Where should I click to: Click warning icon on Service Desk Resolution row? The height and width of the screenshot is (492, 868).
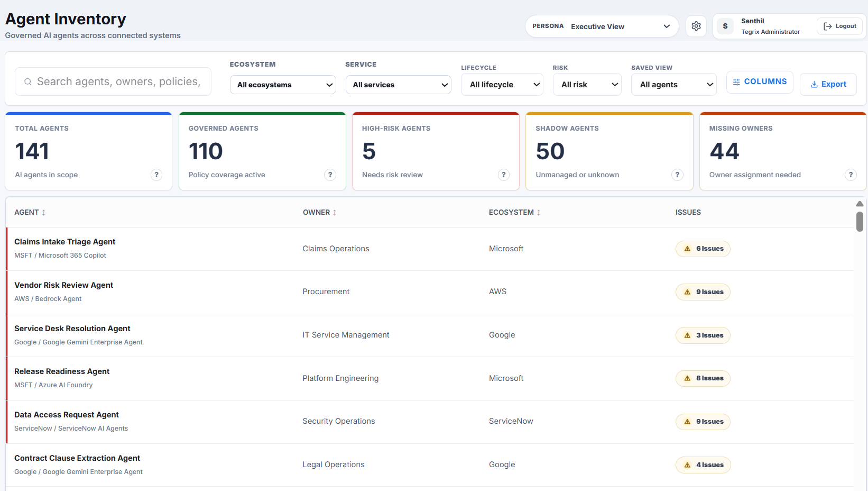tap(687, 335)
